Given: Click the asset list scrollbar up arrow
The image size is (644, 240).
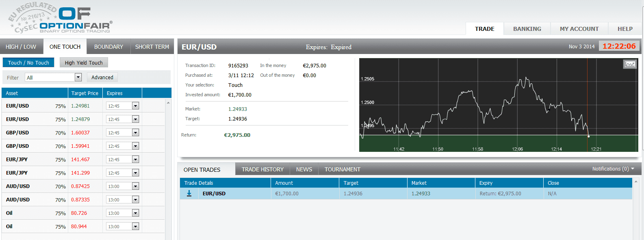Looking at the screenshot, I should [x=168, y=103].
